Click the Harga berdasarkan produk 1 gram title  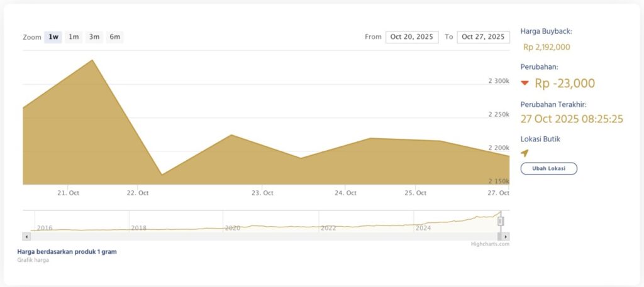(x=67, y=252)
